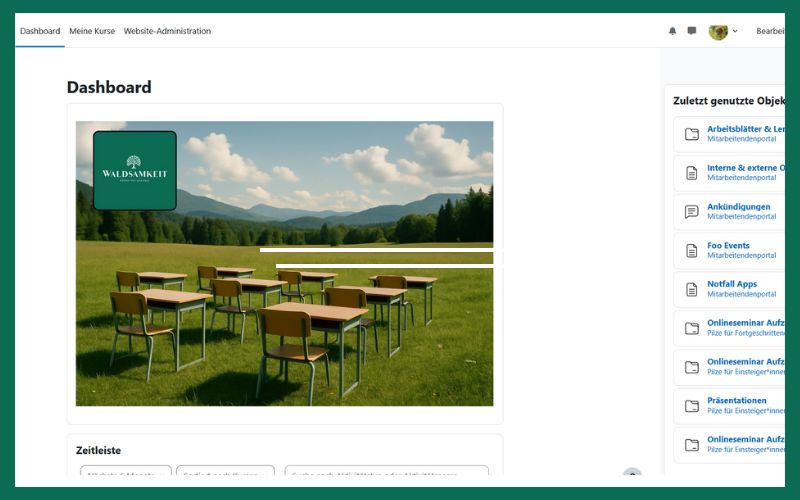Go to Website-Administration

pos(167,31)
